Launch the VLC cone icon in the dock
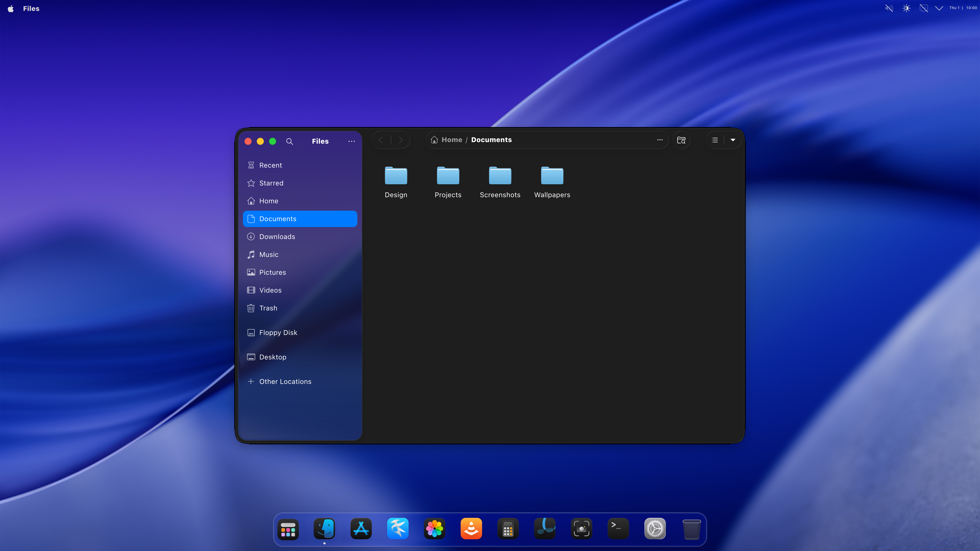Viewport: 980px width, 551px height. point(471,529)
